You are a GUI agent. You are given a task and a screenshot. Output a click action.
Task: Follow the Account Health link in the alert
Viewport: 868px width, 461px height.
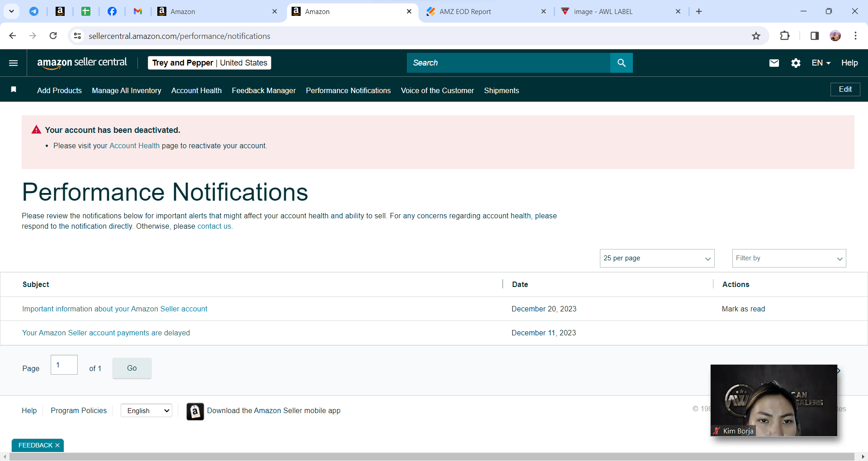(x=134, y=146)
